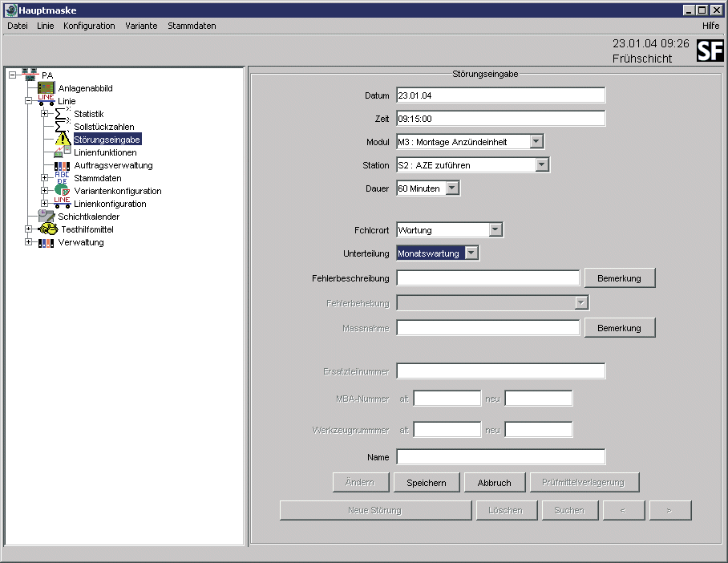Click the Linie red LINE icon
This screenshot has width=728, height=563.
coord(46,100)
